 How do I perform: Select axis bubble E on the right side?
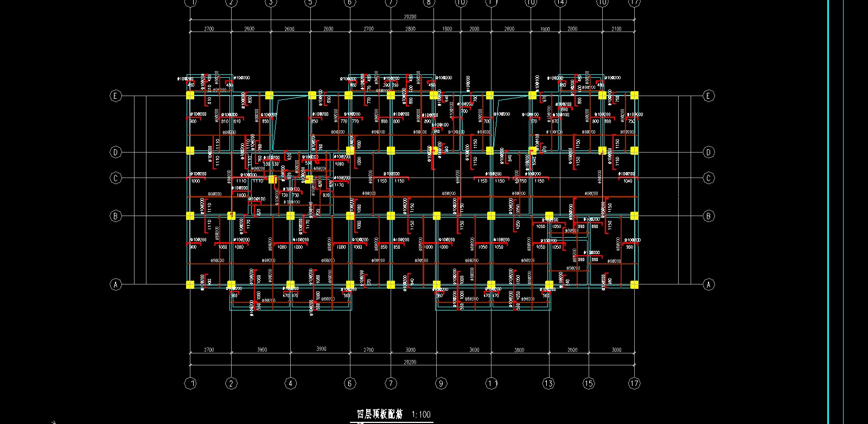709,96
